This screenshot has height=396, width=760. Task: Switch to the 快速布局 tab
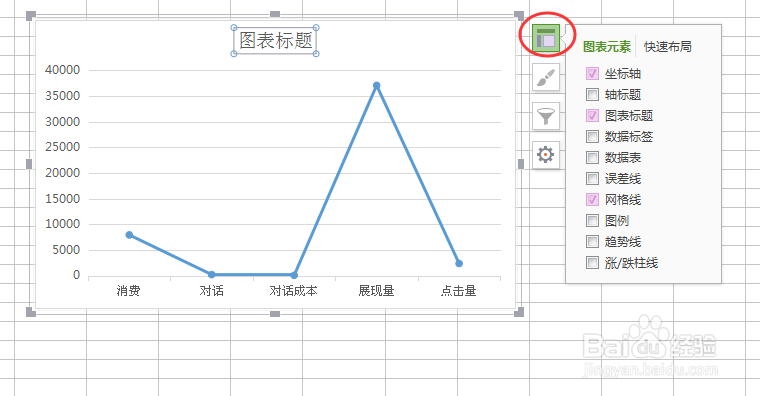point(667,47)
